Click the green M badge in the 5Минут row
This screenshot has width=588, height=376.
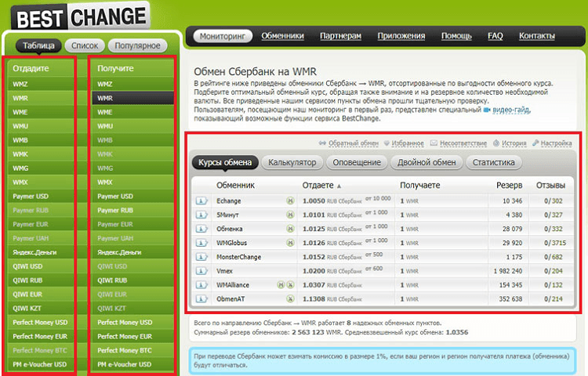pyautogui.click(x=290, y=215)
